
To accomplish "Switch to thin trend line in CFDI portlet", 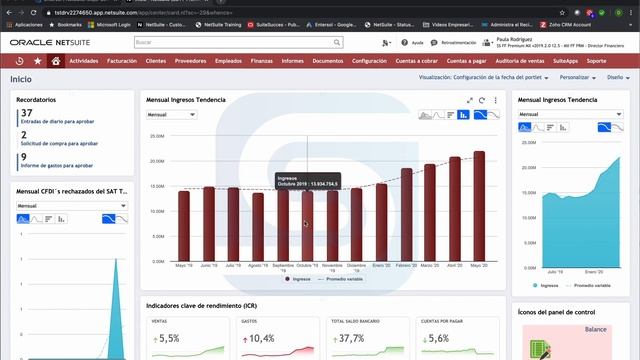I will (x=122, y=219).
